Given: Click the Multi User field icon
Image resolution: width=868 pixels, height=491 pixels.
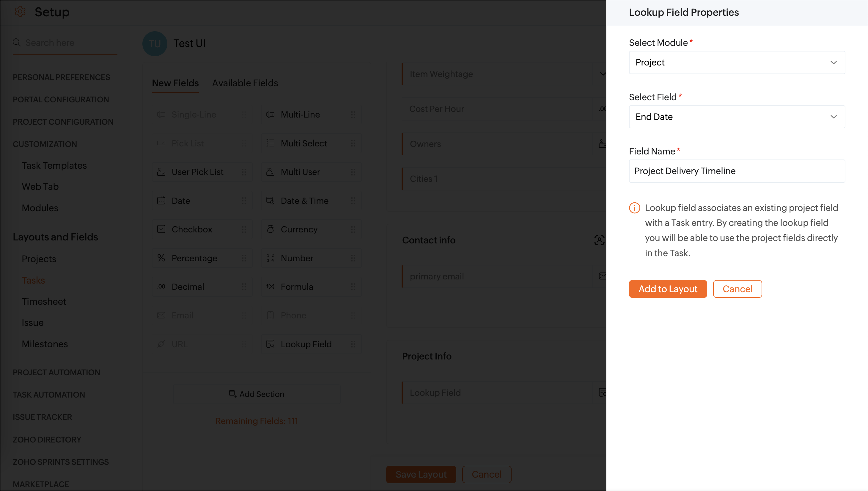Looking at the screenshot, I should (270, 172).
